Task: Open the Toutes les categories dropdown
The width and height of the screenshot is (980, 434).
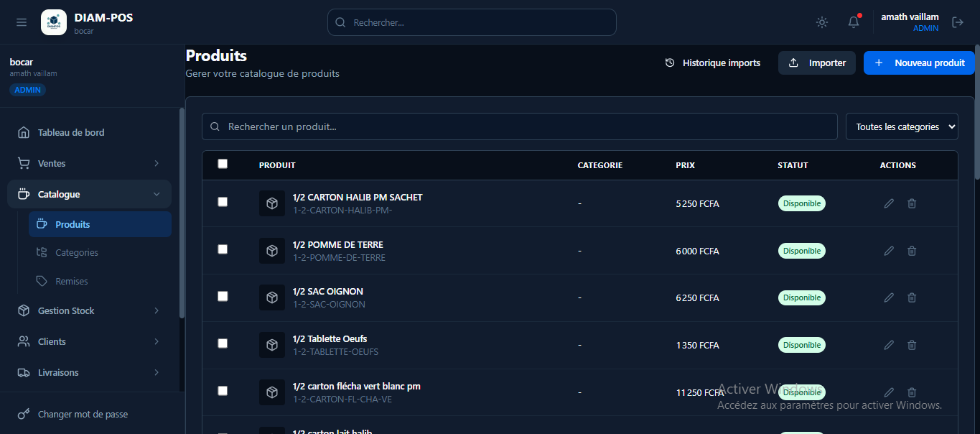Action: tap(902, 126)
